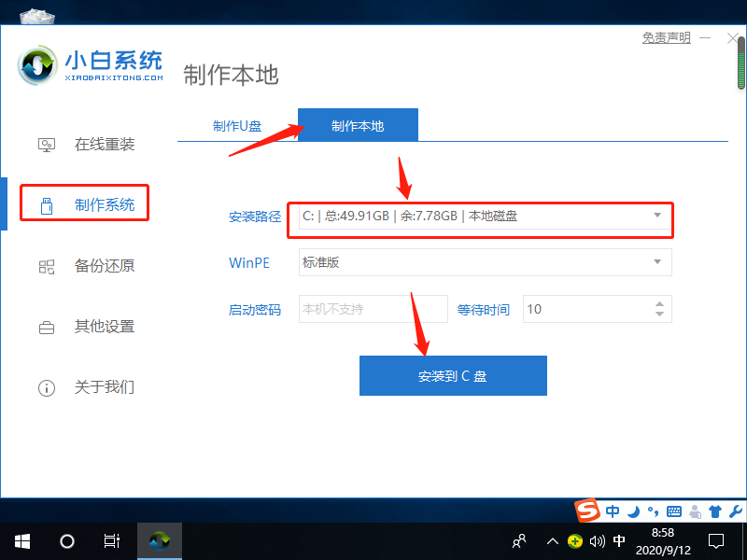This screenshot has height=560, width=747.
Task: Open Sogou input settings via the wrench icon
Action: coord(734,511)
